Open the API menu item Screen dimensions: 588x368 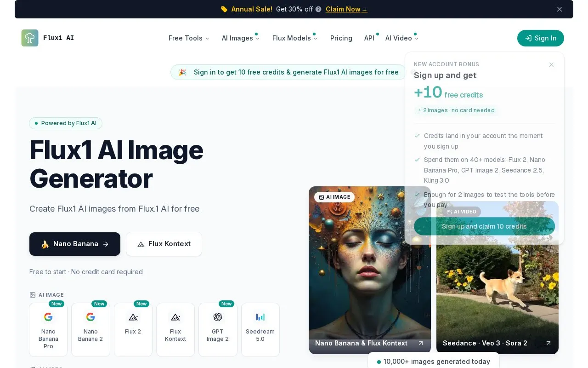[369, 38]
